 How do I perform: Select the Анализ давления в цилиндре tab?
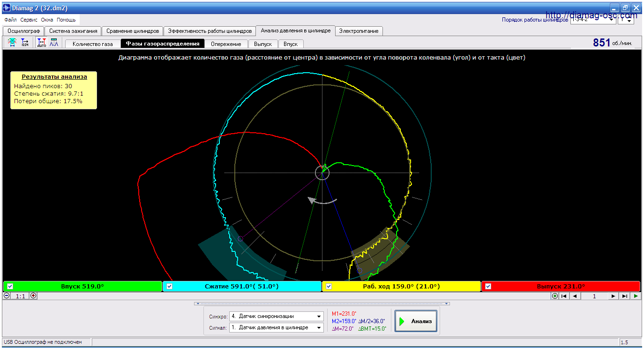(x=296, y=30)
